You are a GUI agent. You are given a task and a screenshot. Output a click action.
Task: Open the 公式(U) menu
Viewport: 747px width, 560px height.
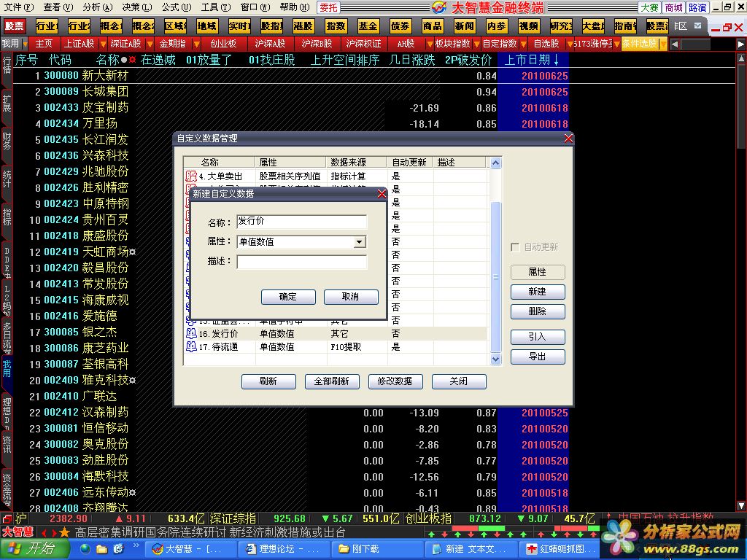177,7
